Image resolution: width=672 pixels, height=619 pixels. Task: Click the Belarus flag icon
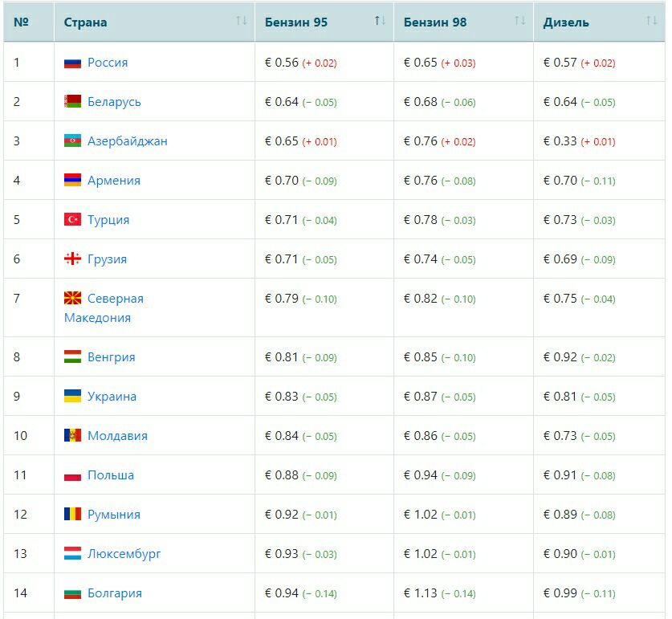(x=72, y=102)
